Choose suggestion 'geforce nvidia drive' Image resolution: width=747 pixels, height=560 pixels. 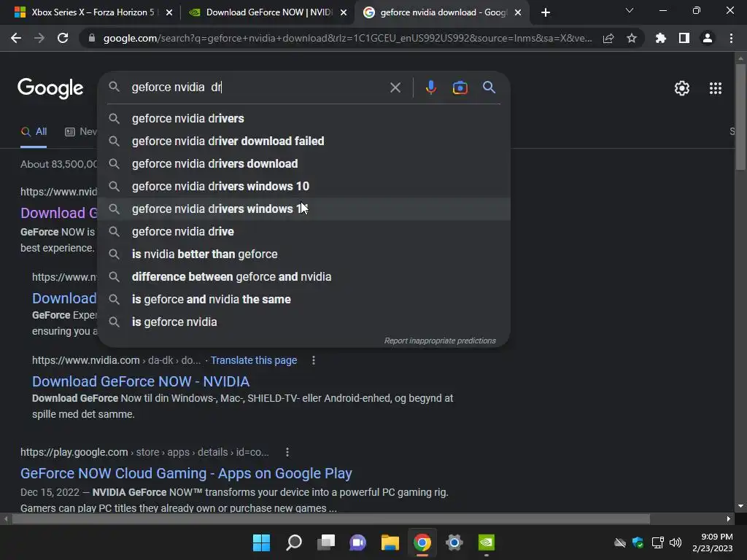[304, 231]
